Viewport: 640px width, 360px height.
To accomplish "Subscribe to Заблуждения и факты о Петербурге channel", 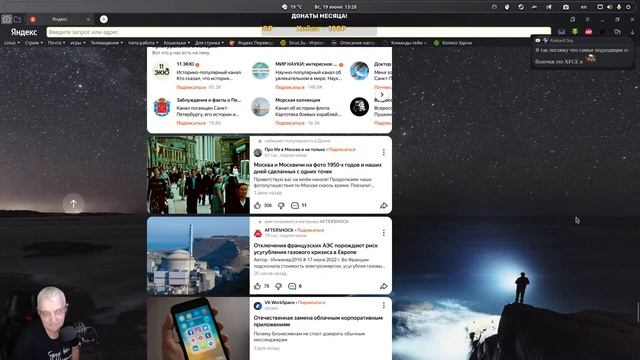I will point(191,123).
